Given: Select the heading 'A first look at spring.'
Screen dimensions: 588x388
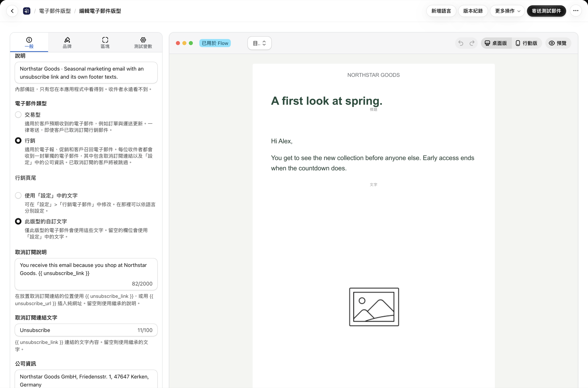Looking at the screenshot, I should 326,101.
